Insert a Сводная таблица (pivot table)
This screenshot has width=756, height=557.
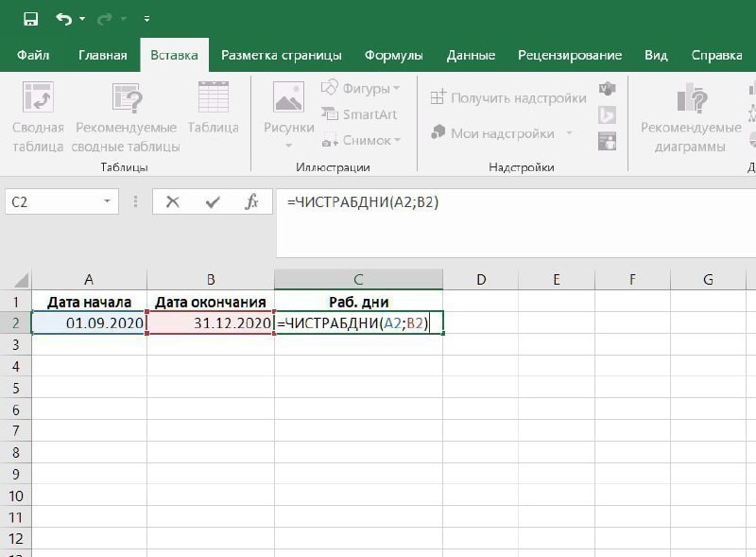click(x=38, y=116)
